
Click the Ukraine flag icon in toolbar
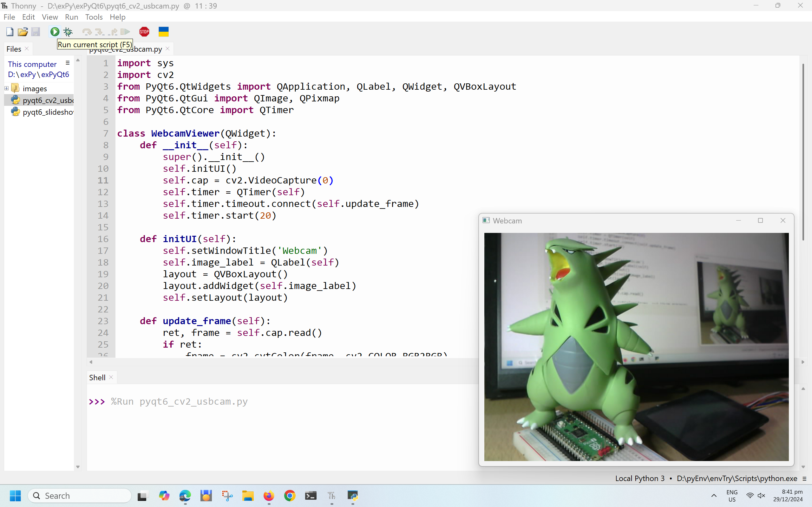point(163,32)
